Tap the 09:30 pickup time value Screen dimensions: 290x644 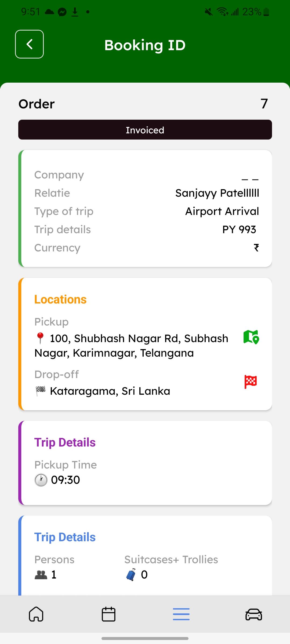[x=66, y=480]
